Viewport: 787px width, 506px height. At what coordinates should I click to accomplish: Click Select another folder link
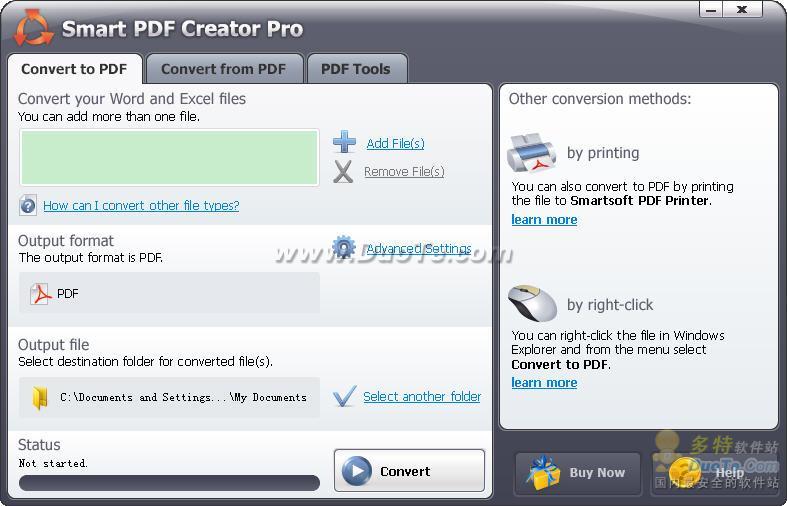click(x=422, y=397)
